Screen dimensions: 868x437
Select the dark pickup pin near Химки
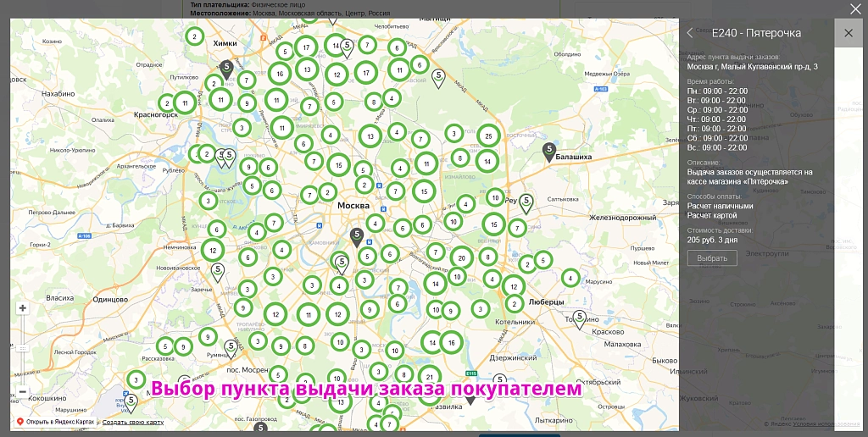(225, 69)
